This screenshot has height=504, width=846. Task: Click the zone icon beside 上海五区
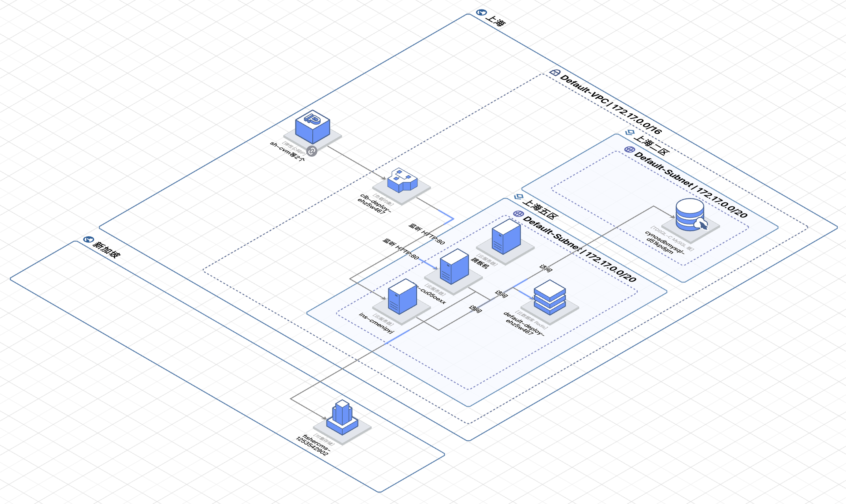click(x=519, y=196)
